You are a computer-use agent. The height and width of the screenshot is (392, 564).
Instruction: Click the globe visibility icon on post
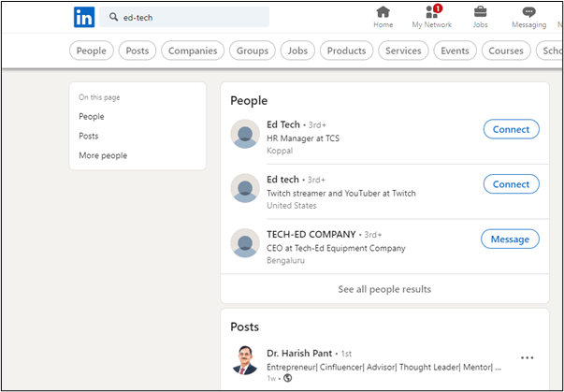point(287,378)
